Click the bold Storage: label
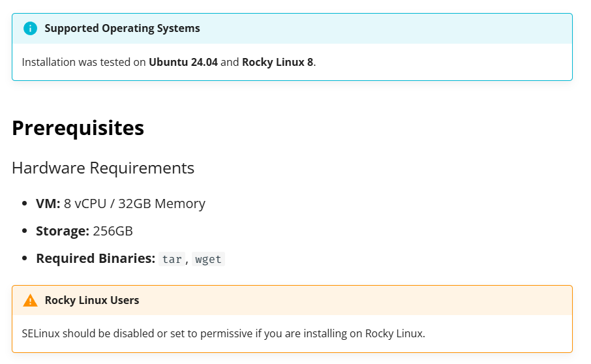 point(63,231)
